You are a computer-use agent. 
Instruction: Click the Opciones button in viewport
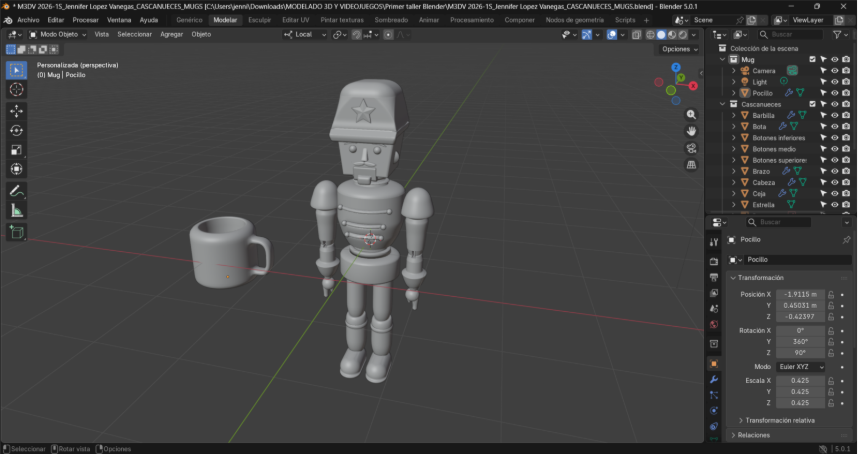679,49
